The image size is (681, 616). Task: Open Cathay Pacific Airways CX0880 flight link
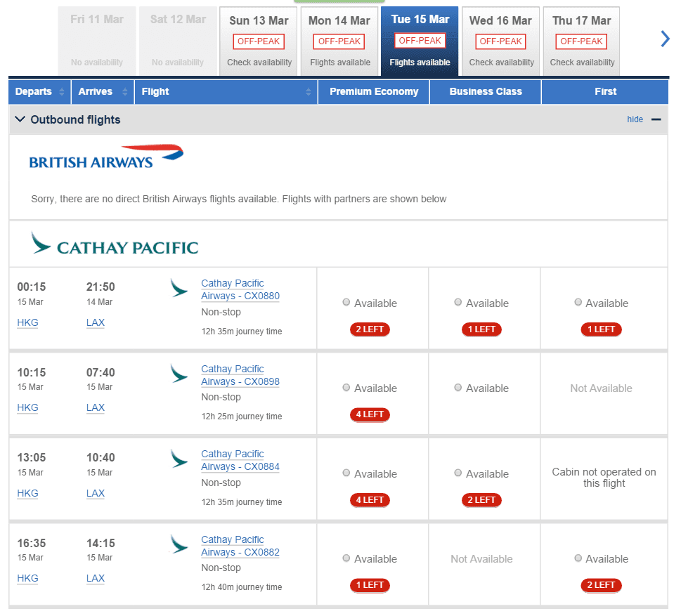(x=240, y=289)
